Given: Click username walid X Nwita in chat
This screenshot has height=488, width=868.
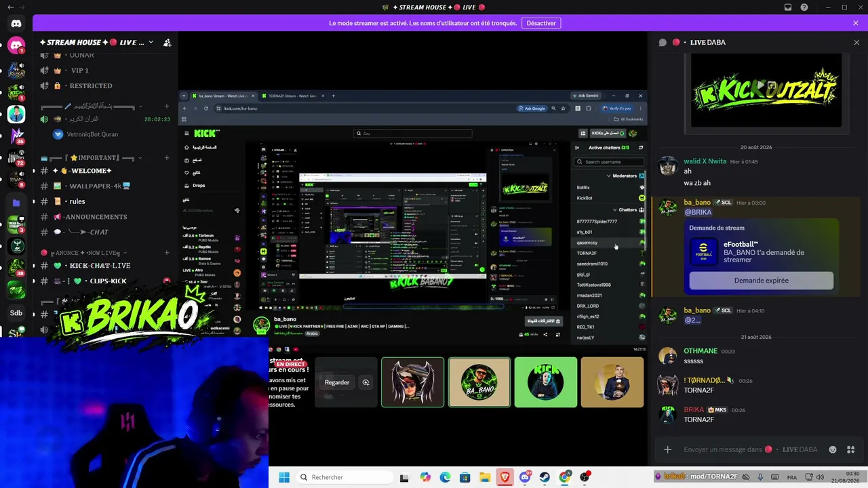Looking at the screenshot, I should click(705, 161).
